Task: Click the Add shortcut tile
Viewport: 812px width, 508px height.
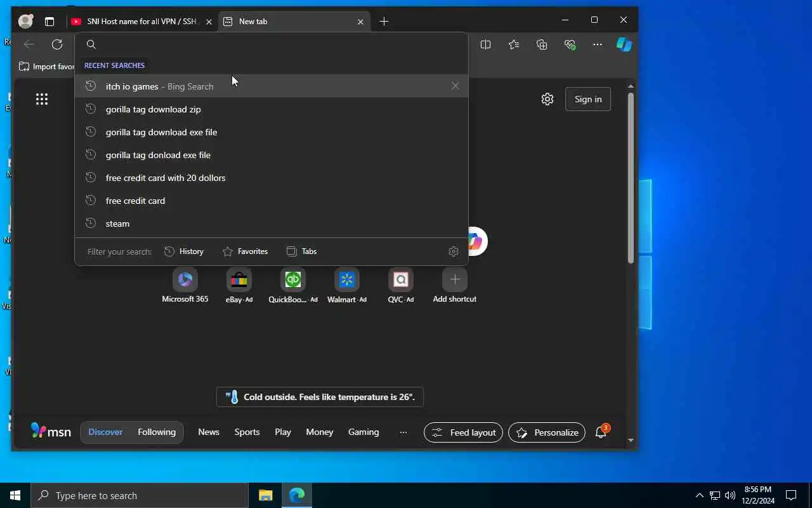Action: point(455,286)
